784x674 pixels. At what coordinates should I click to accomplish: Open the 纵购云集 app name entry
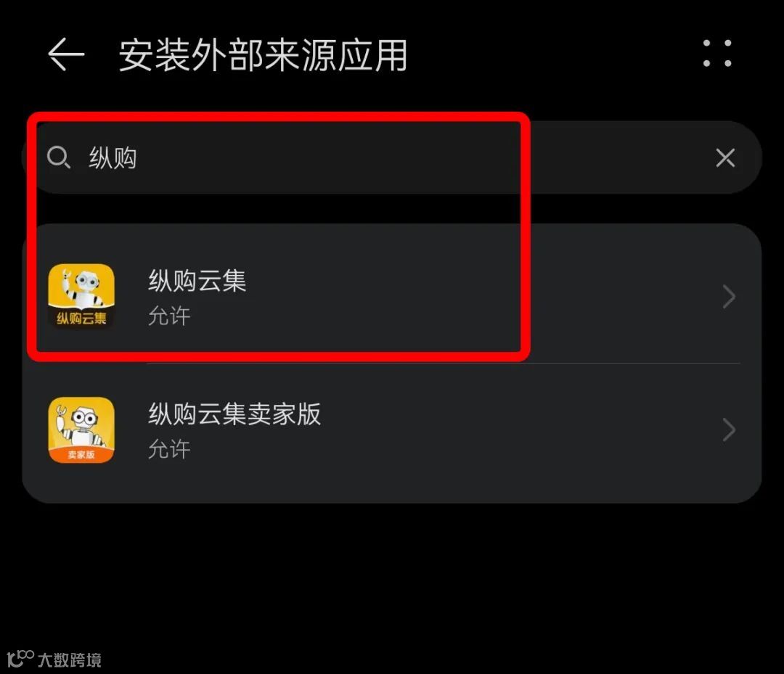(x=197, y=280)
